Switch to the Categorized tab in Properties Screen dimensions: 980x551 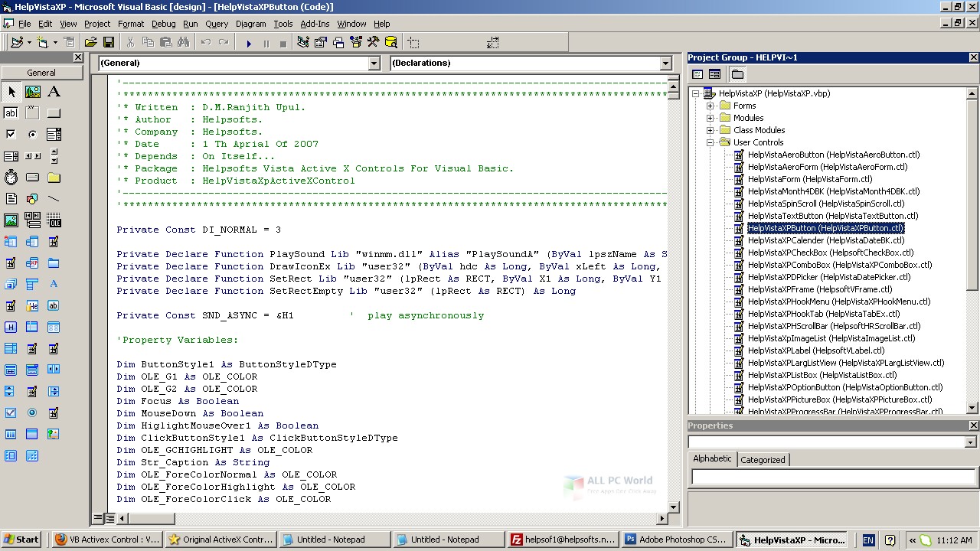763,460
